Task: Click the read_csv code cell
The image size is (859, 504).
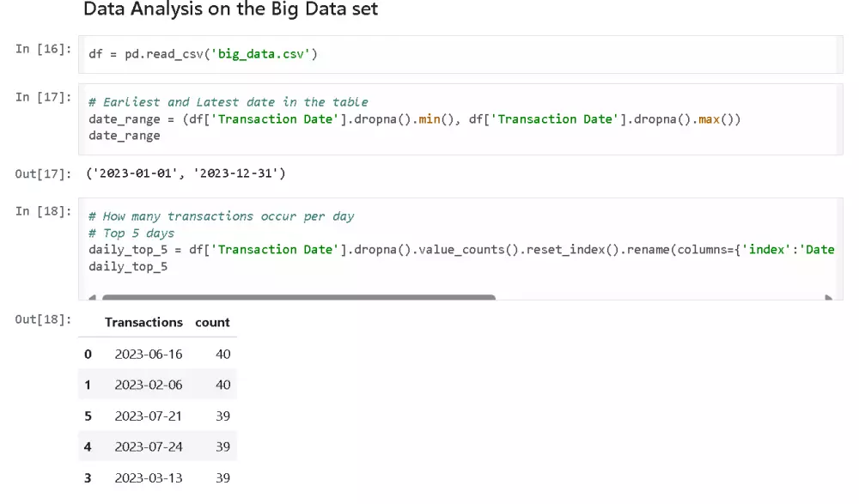Action: coord(204,54)
